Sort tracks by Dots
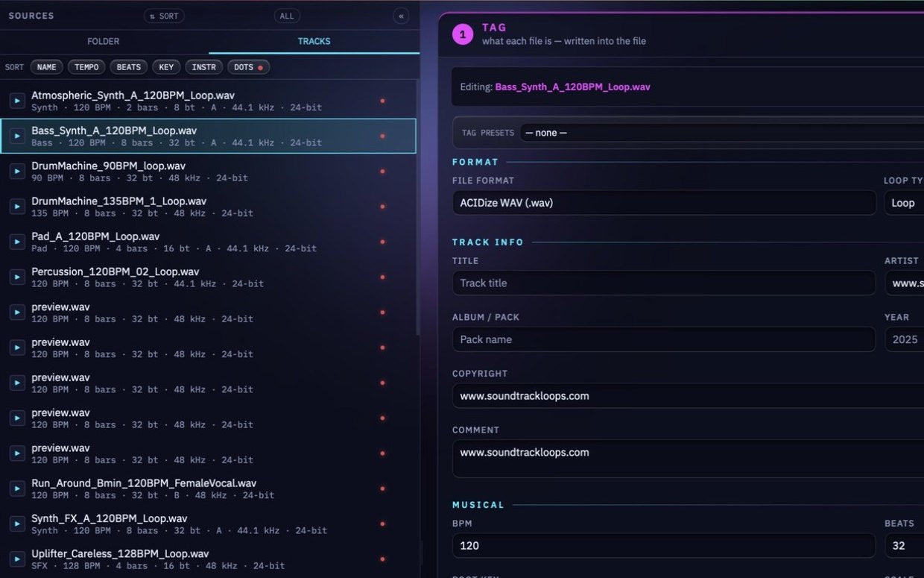 click(248, 67)
